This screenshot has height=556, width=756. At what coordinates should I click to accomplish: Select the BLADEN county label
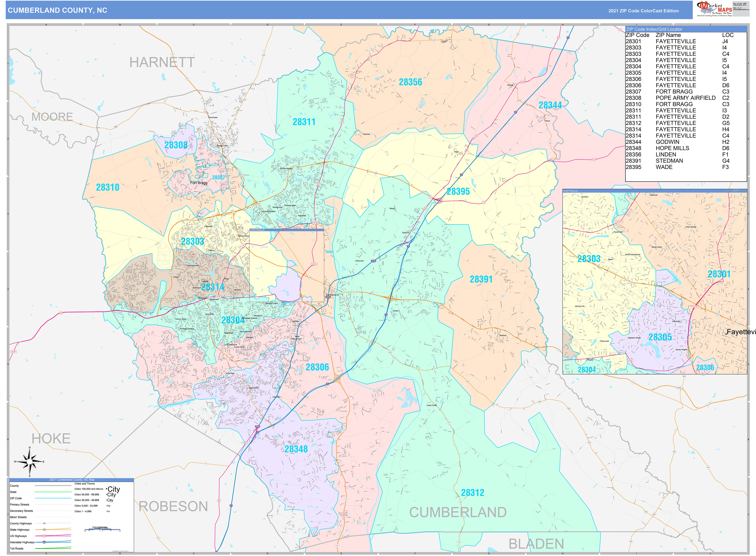point(536,544)
